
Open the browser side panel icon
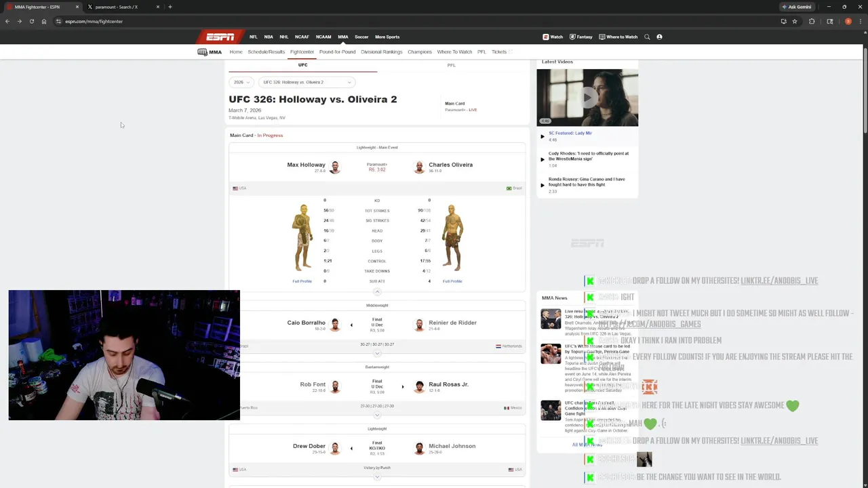(x=829, y=21)
